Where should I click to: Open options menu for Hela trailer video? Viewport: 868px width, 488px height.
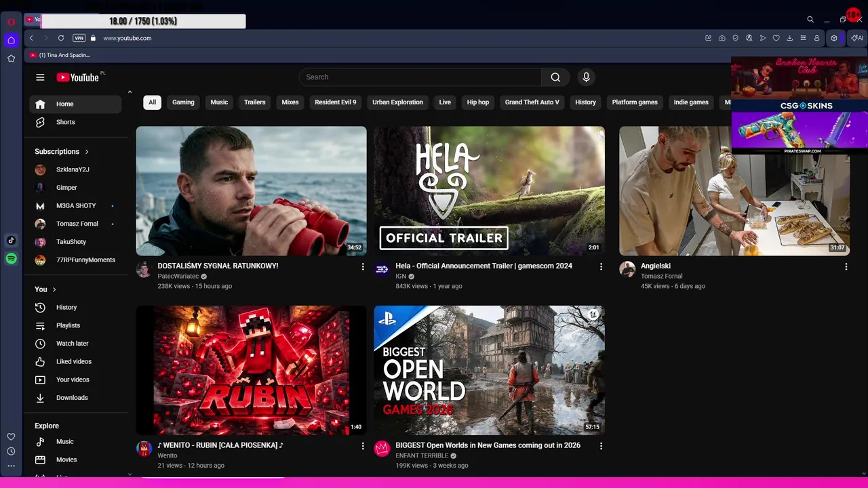(601, 267)
